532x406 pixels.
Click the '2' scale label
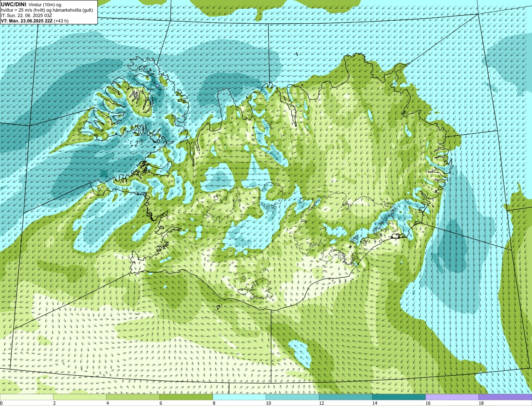[54, 403]
